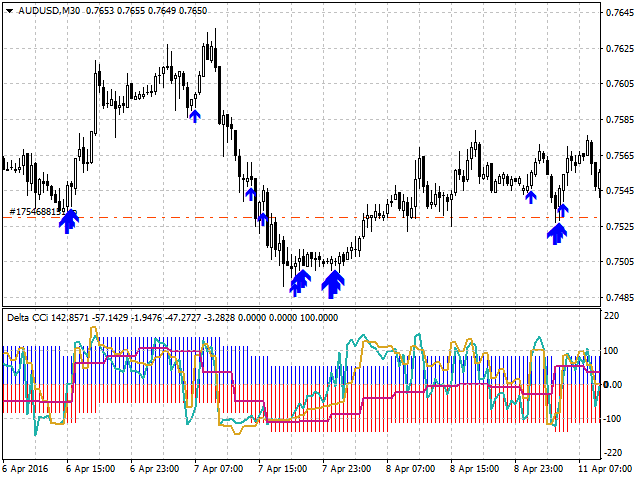Select the Delta CCi indicator label

31,318
